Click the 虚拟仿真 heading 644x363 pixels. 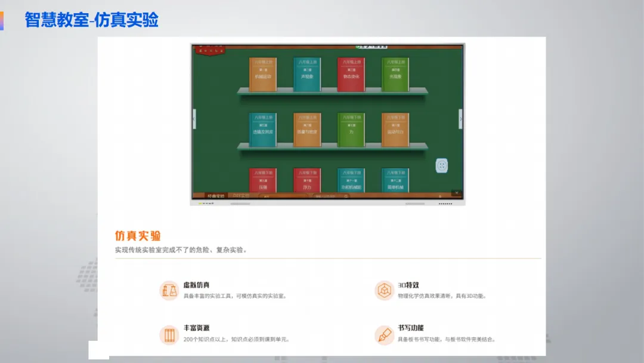click(x=196, y=285)
